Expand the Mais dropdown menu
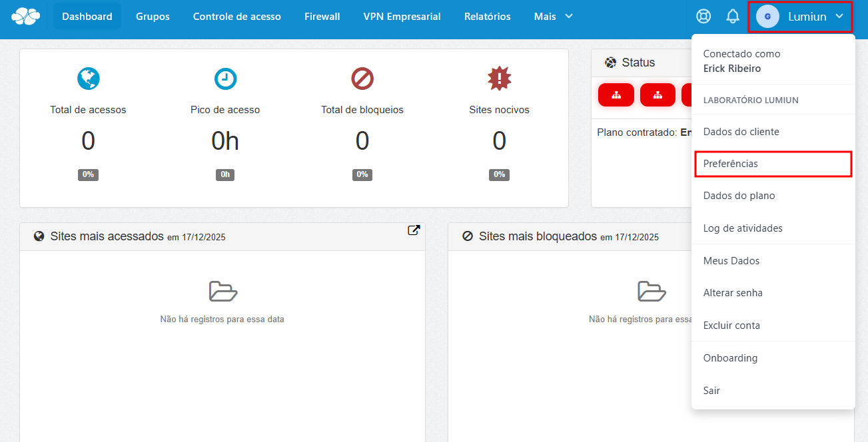The image size is (868, 442). click(x=553, y=17)
